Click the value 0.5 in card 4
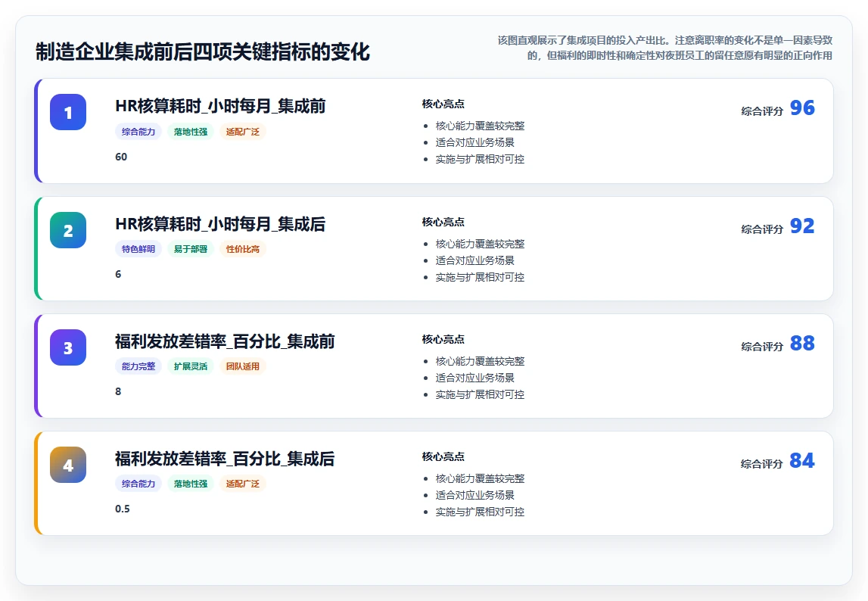Viewport: 868px width, 601px height. [123, 509]
